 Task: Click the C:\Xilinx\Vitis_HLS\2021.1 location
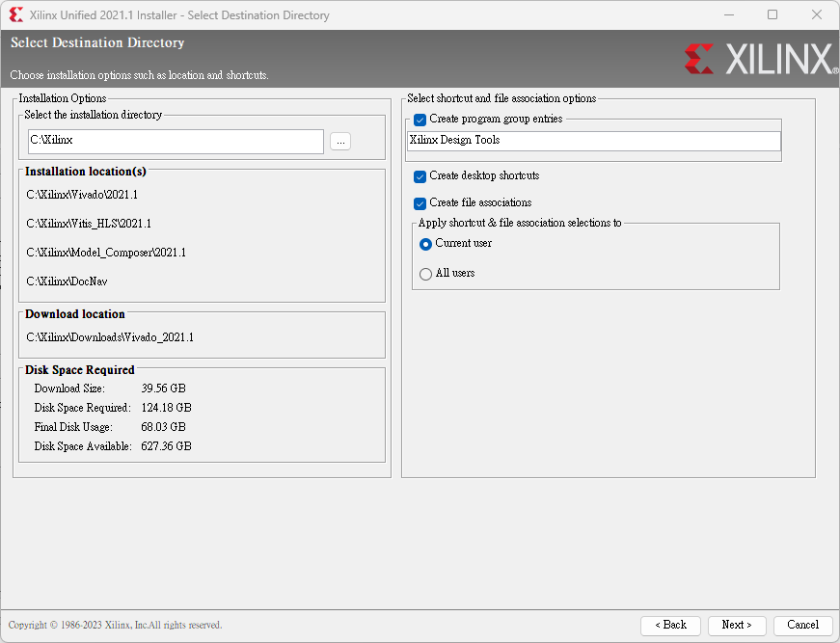click(89, 224)
